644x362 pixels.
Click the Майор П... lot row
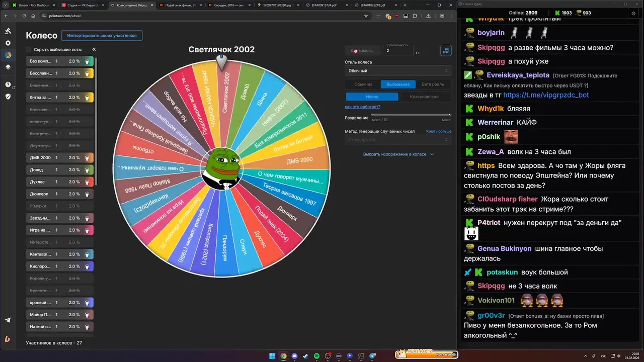pyautogui.click(x=59, y=315)
